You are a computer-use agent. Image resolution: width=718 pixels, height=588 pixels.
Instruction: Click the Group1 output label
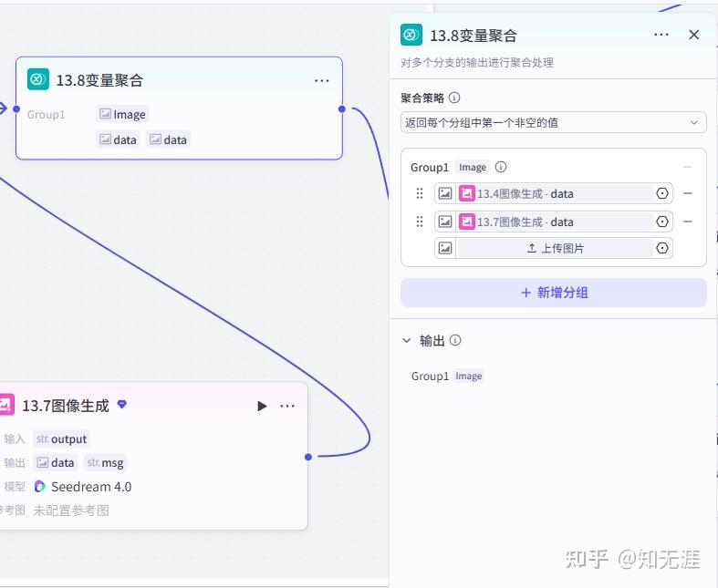point(430,377)
